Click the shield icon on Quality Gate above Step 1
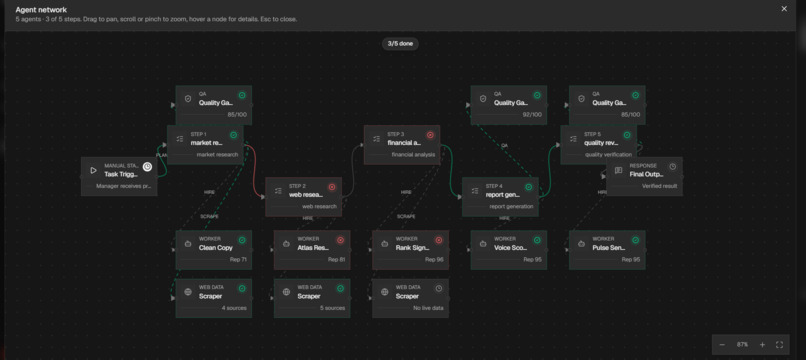 tap(188, 99)
